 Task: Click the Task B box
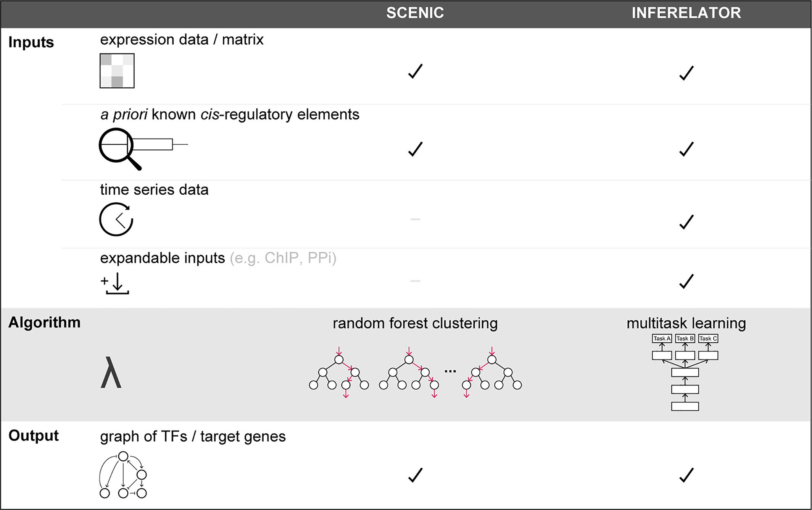point(685,338)
